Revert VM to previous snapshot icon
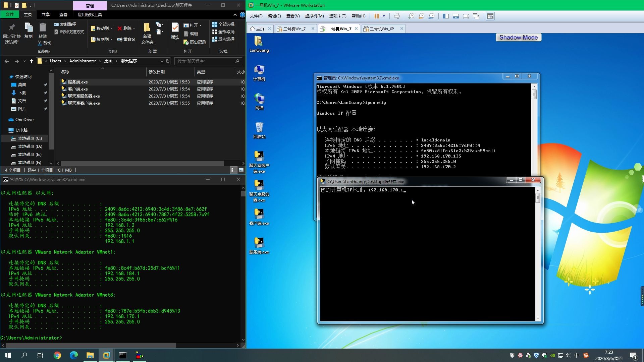 point(421,16)
